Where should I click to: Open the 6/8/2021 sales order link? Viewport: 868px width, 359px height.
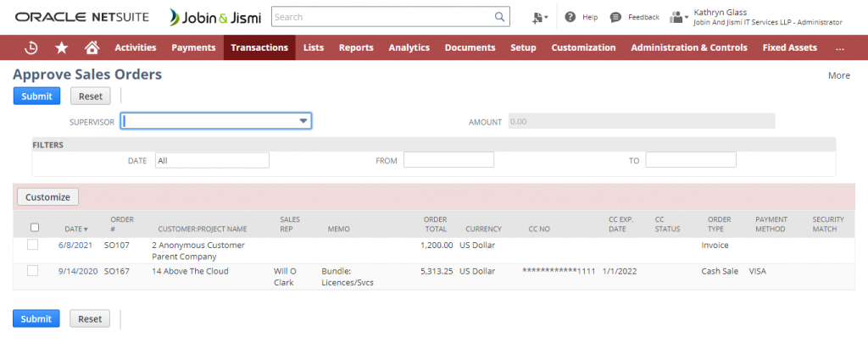pyautogui.click(x=73, y=245)
